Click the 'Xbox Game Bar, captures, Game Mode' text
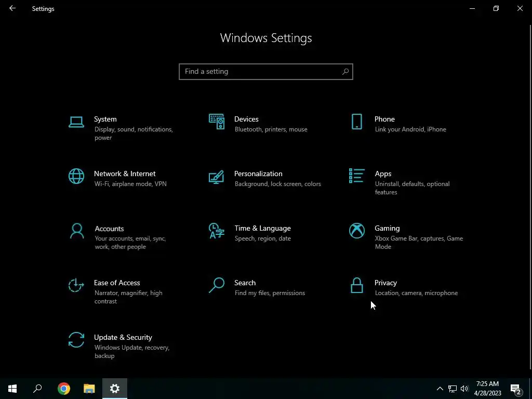The height and width of the screenshot is (399, 532). pos(419,243)
